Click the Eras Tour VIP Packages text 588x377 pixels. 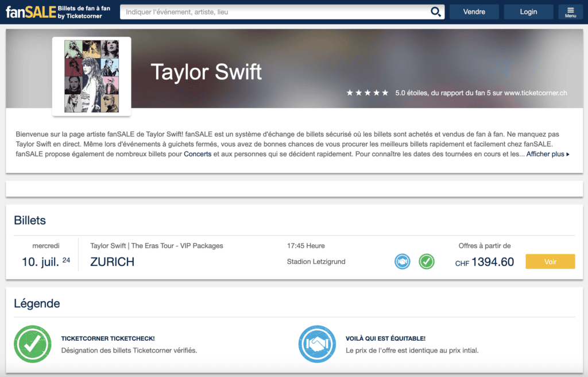157,246
